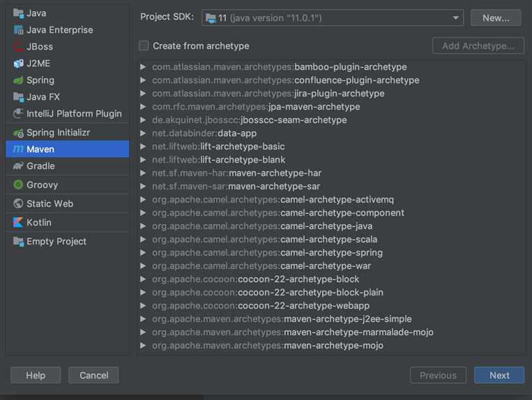Open the Project SDK dropdown arrow
The image size is (532, 400).
pos(456,17)
